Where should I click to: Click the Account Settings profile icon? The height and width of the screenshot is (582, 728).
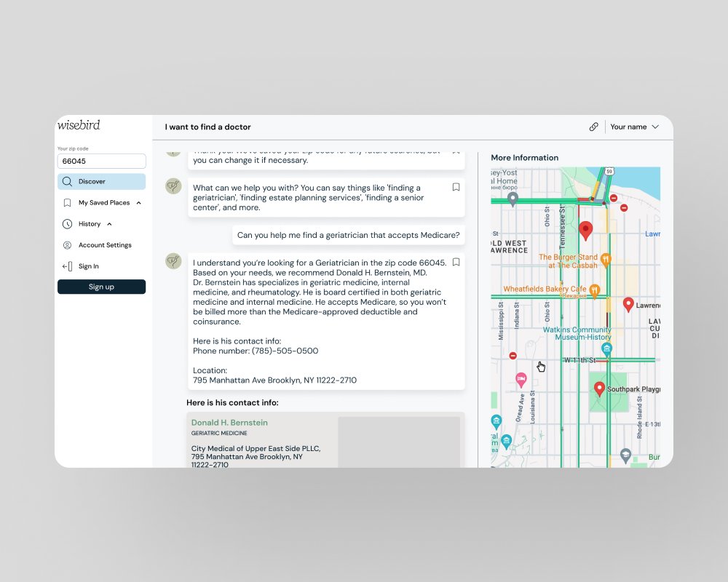(67, 245)
